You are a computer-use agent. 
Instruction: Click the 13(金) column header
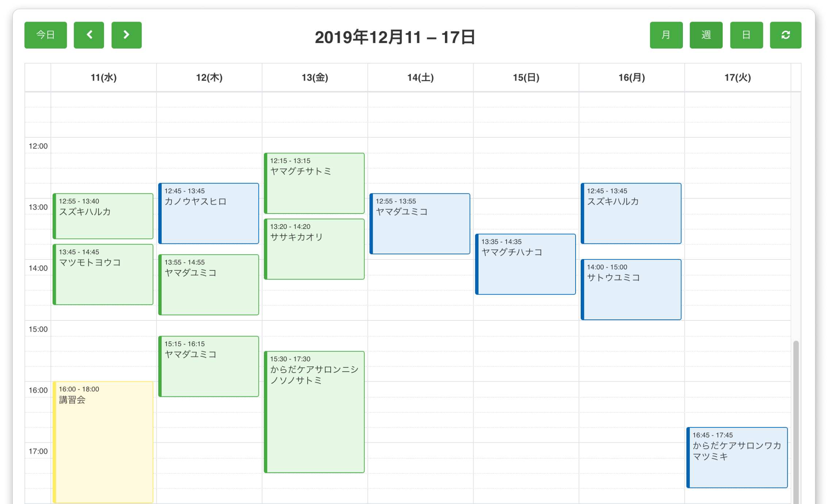click(314, 77)
